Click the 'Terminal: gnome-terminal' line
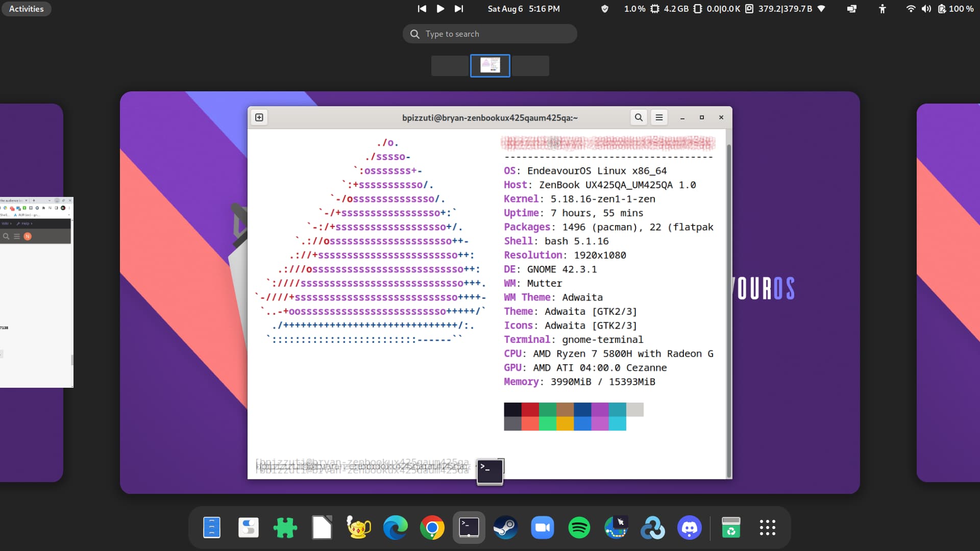Image resolution: width=980 pixels, height=551 pixels. 574,339
